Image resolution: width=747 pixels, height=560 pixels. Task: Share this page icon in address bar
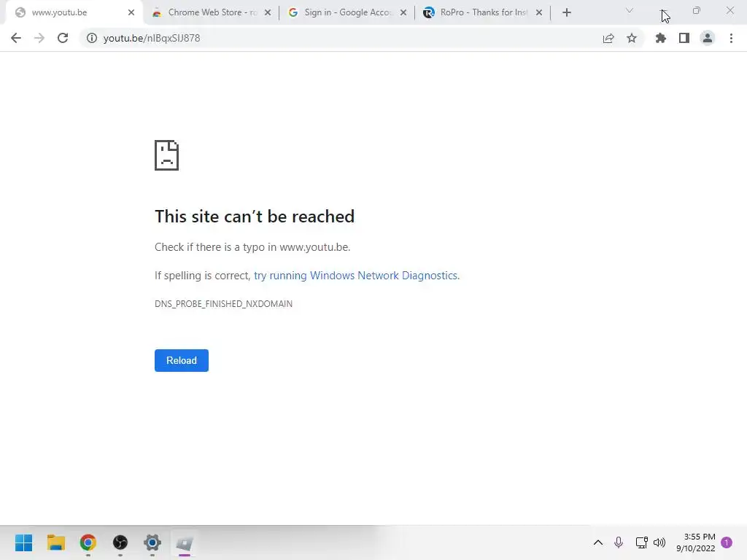[x=608, y=38]
